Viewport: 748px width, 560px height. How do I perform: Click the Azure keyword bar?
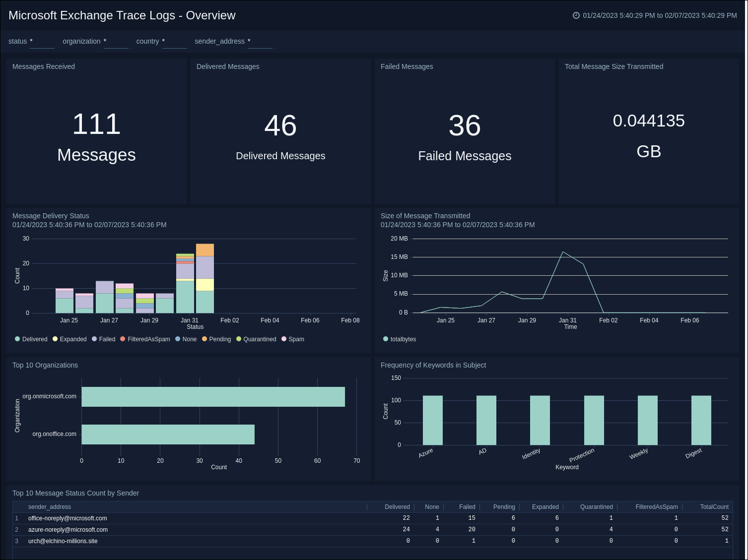[432, 421]
